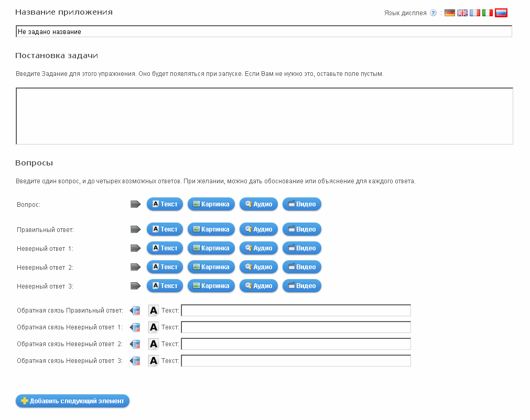Focus feedback text field for Неверный ответ 2

pos(296,344)
